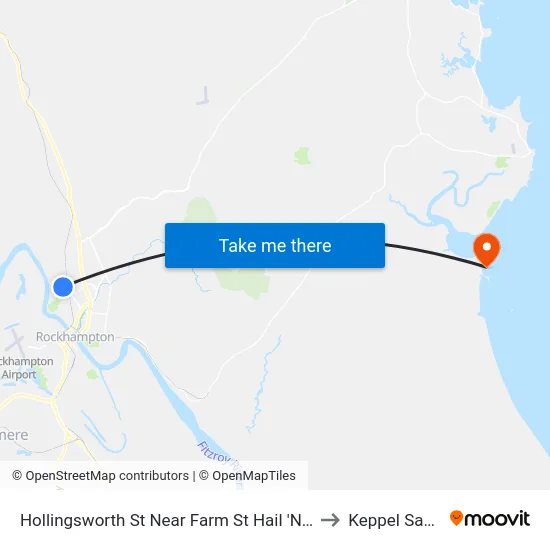The width and height of the screenshot is (550, 550).
Task: Click the route line near the destination
Action: click(435, 254)
